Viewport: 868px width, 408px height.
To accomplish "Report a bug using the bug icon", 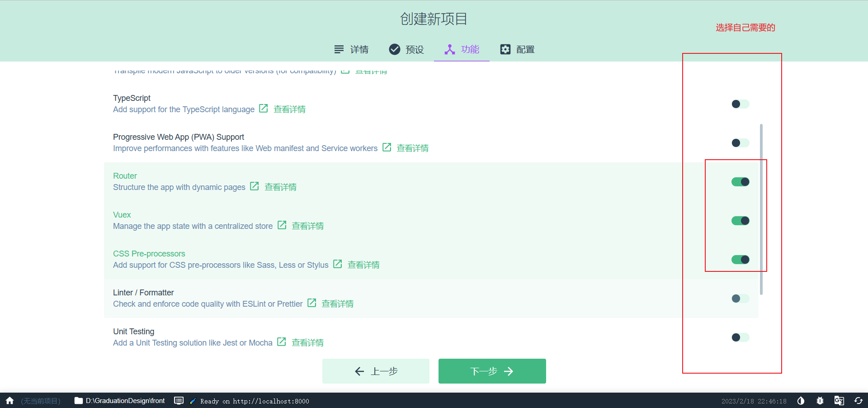I will [x=821, y=401].
